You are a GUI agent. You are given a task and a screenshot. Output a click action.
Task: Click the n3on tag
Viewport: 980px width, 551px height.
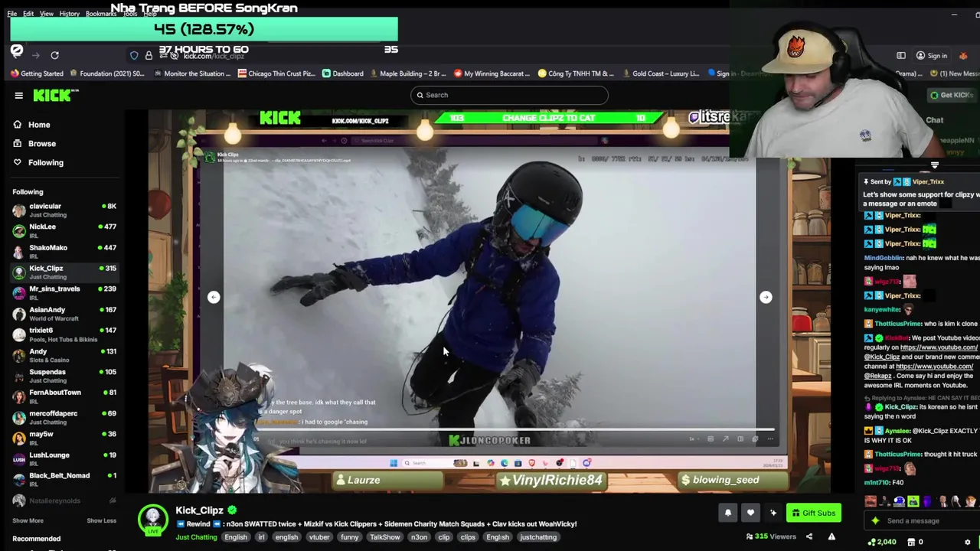(419, 537)
